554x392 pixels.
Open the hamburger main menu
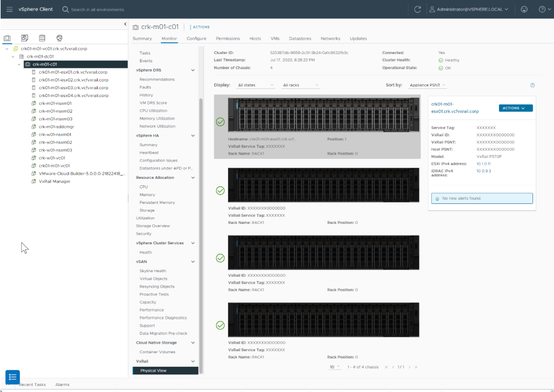10,9
